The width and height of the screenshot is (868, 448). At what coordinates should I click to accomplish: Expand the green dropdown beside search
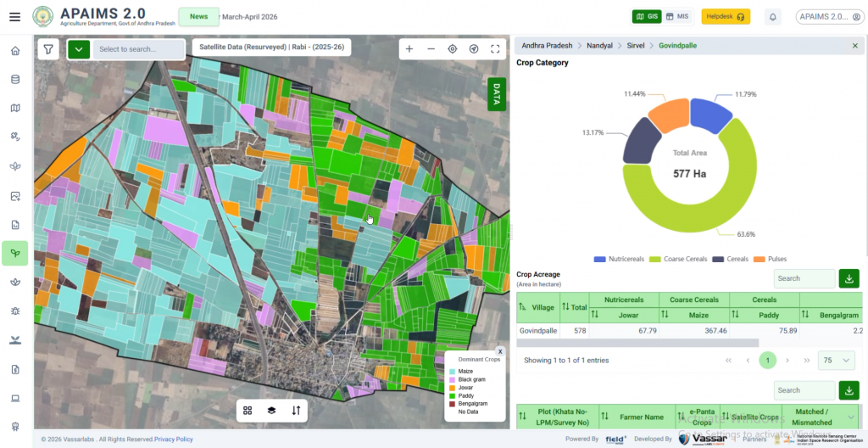[79, 49]
